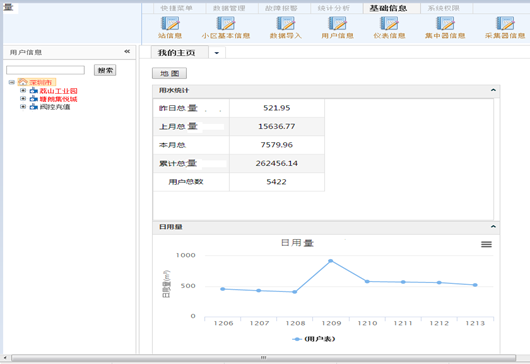Click the left arrow of the horizontal scrollbar
530x364 pixels.
click(5, 358)
